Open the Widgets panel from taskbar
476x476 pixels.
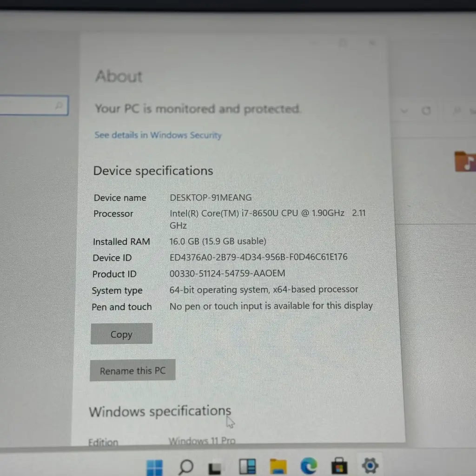click(x=247, y=466)
